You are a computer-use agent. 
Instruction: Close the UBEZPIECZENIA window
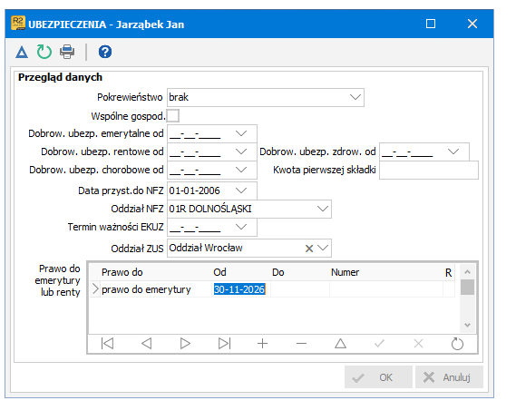(472, 24)
